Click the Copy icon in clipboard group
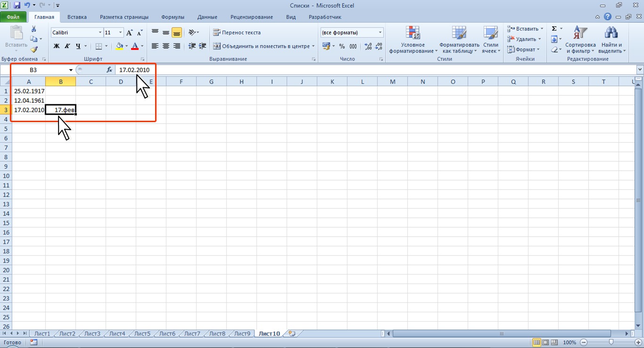 tap(33, 39)
